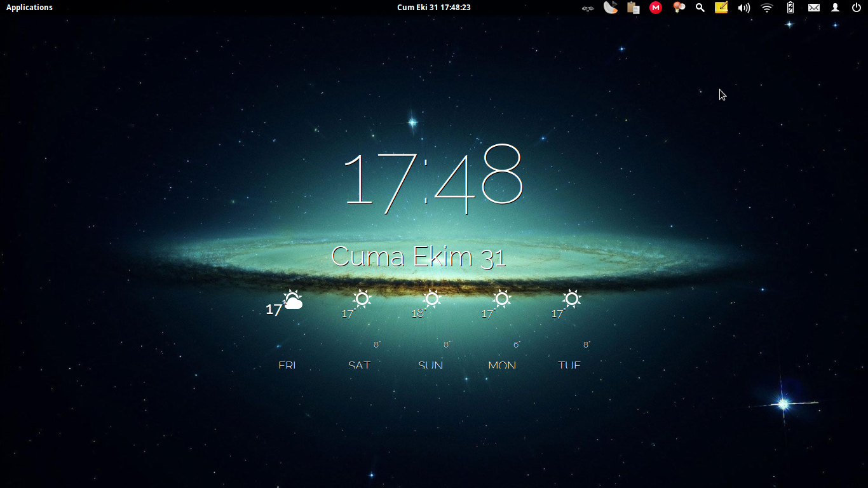The image size is (868, 488).
Task: Click the FRI day label
Action: point(287,365)
